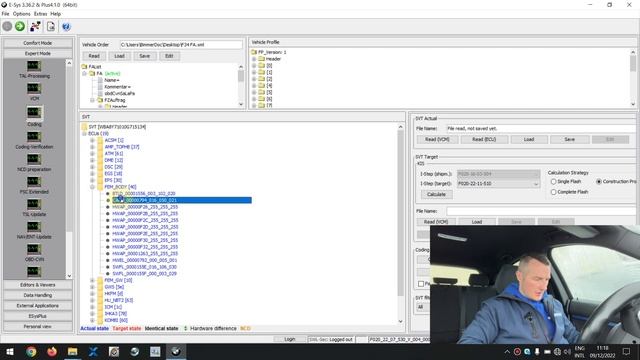640x360 pixels.
Task: Open the notification center icon
Action: coord(627,351)
